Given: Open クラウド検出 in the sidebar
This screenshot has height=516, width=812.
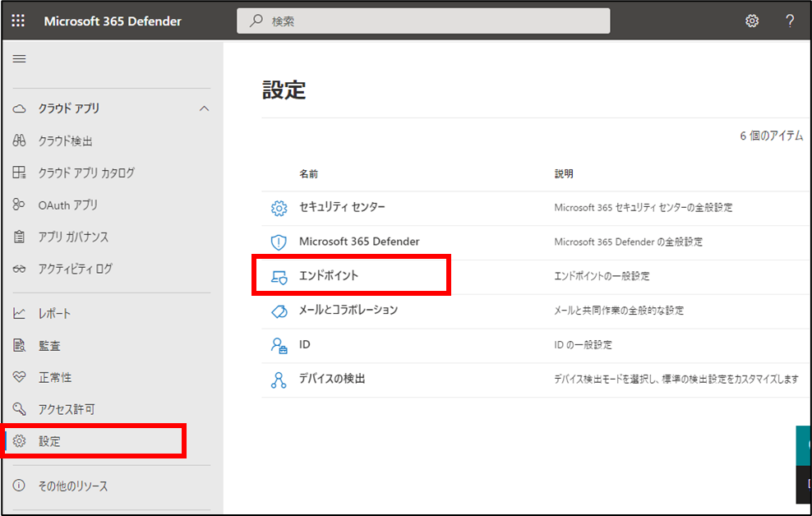Looking at the screenshot, I should tap(65, 141).
